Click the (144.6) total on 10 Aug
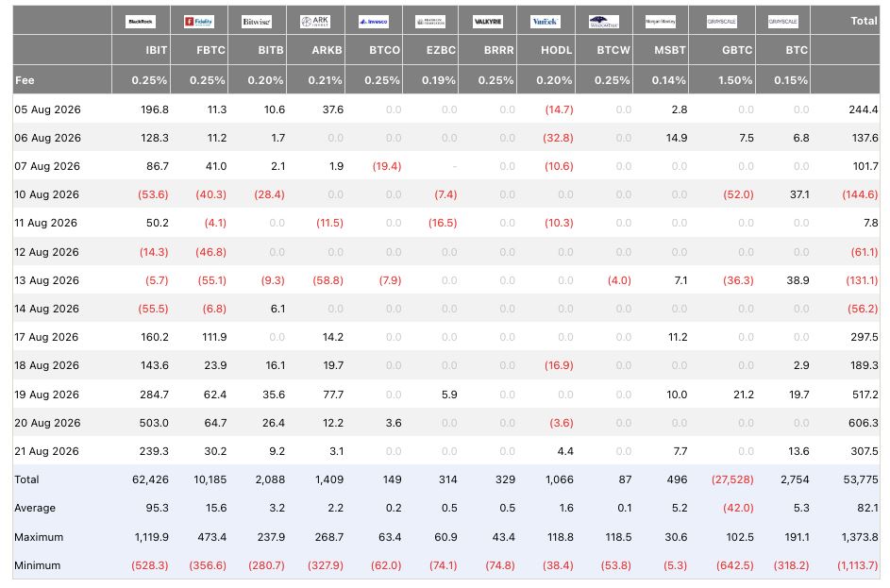Viewport: 890px width, 588px height. (860, 194)
